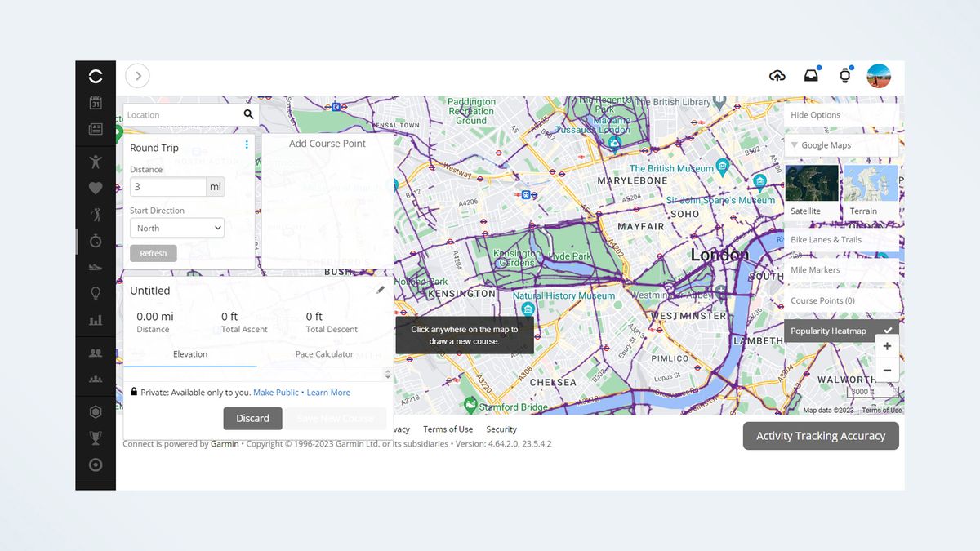Click the pencil icon to rename Untitled course

(381, 290)
